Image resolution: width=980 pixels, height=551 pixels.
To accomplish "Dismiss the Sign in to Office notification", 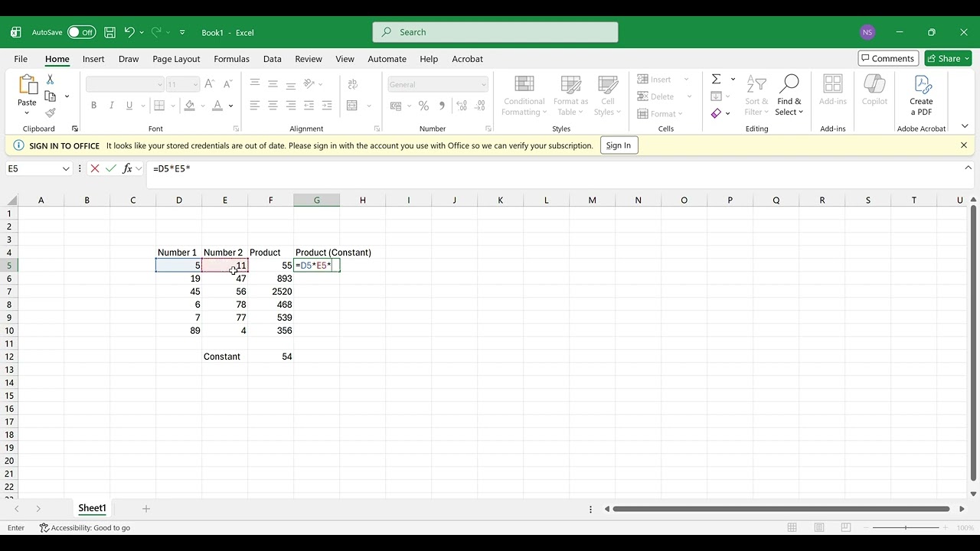I will tap(964, 145).
